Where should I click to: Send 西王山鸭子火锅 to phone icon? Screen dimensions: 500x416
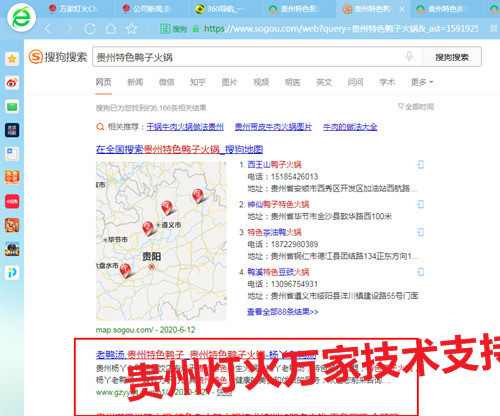pyautogui.click(x=420, y=165)
